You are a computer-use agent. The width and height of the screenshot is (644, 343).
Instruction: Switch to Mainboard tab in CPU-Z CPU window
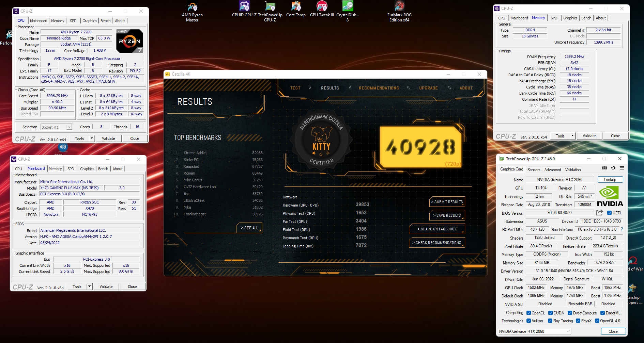click(39, 21)
